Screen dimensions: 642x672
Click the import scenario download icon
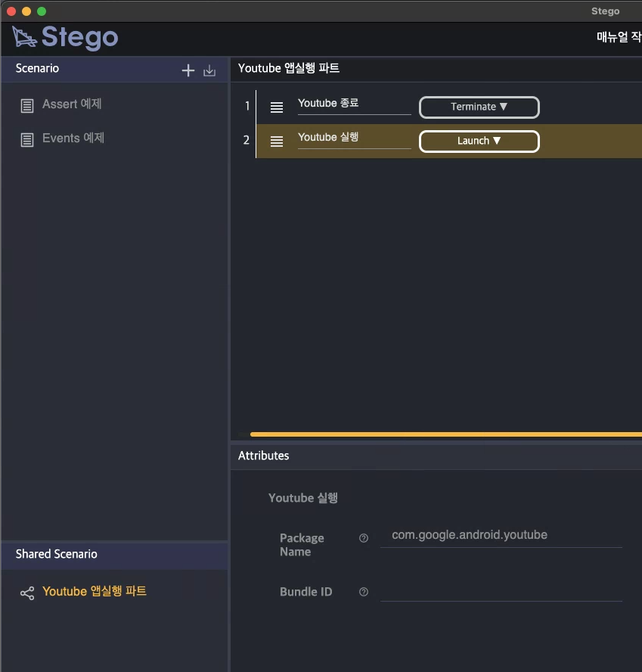[x=209, y=70]
